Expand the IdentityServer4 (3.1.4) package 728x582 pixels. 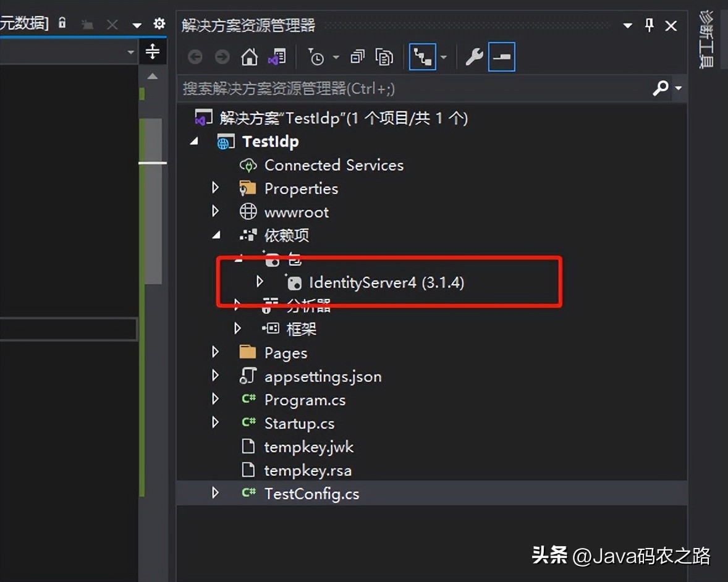(x=260, y=282)
